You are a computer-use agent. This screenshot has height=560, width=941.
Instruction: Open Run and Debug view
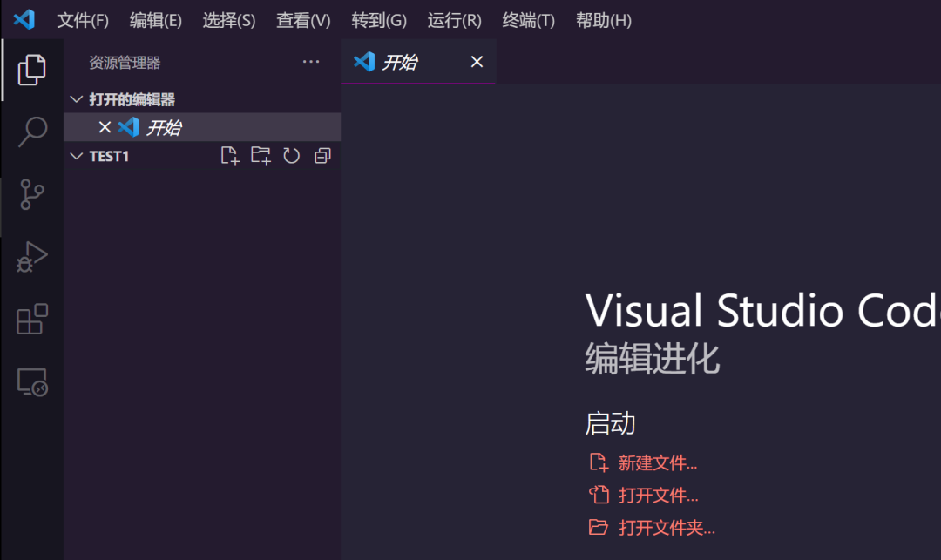pos(32,257)
